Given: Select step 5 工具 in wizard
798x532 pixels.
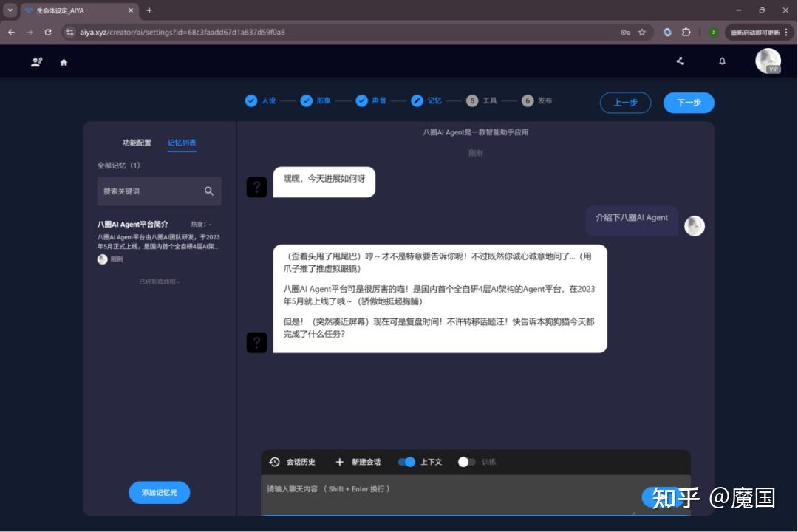Looking at the screenshot, I should 482,100.
